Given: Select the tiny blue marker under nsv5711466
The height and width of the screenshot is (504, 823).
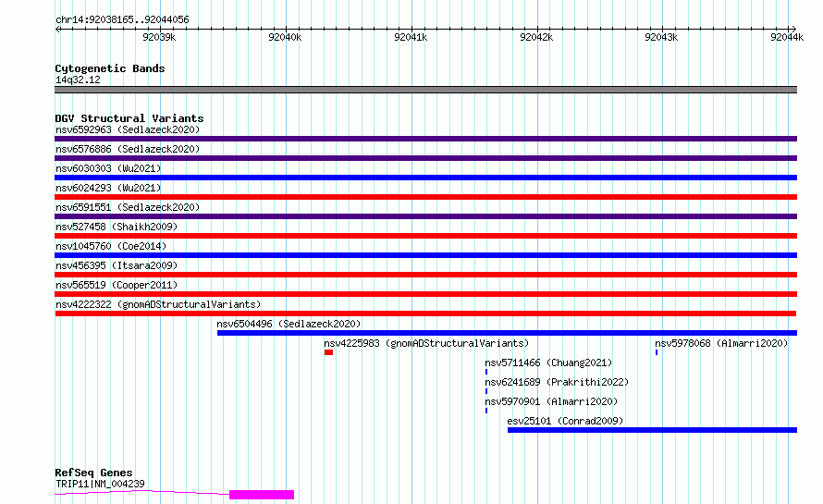Looking at the screenshot, I should 486,372.
